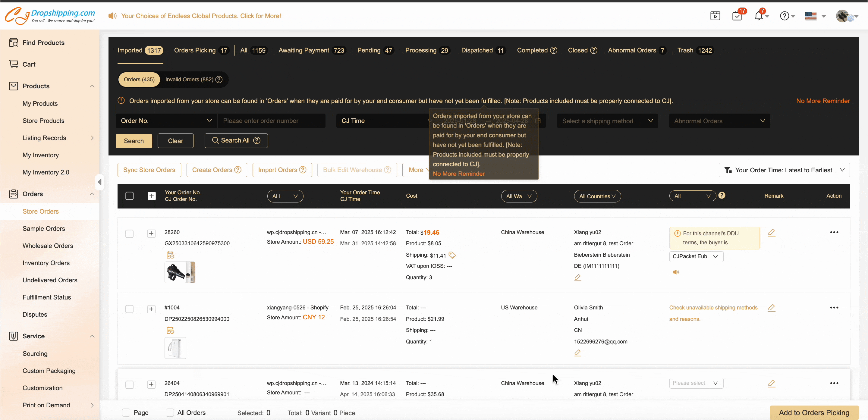Open notifications bell with 7 badge
Image resolution: width=868 pixels, height=420 pixels.
click(759, 16)
